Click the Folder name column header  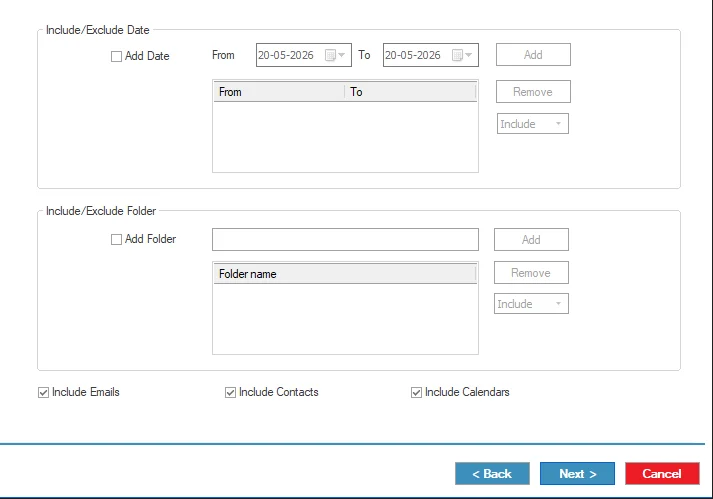(x=345, y=274)
